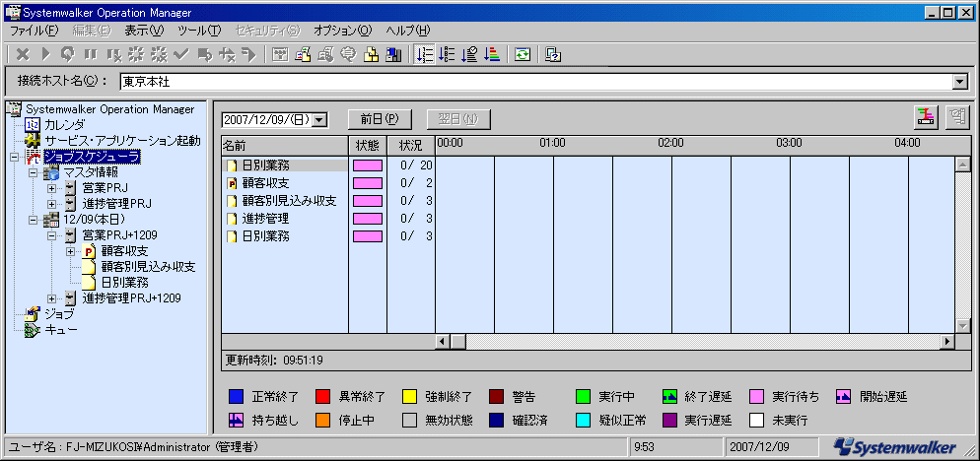Screen dimensions: 980x461
Task: Click the vertical scrollbar down arrow
Action: (962, 326)
